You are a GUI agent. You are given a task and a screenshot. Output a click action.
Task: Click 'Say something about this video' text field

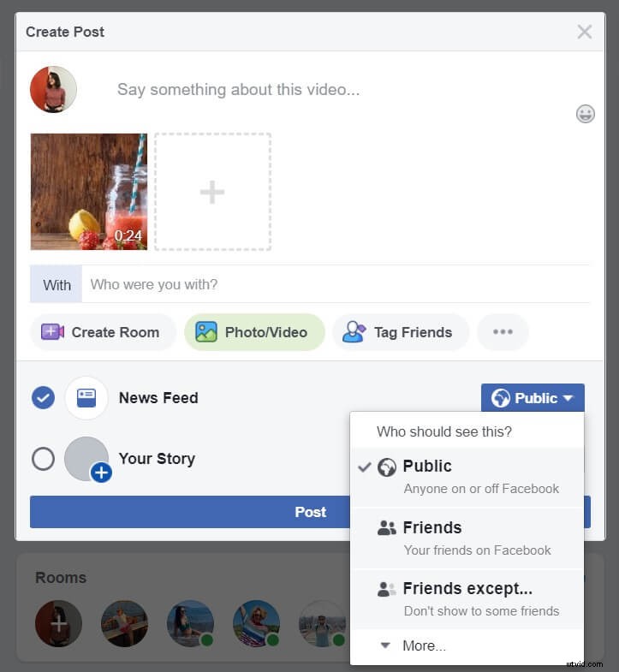[238, 90]
